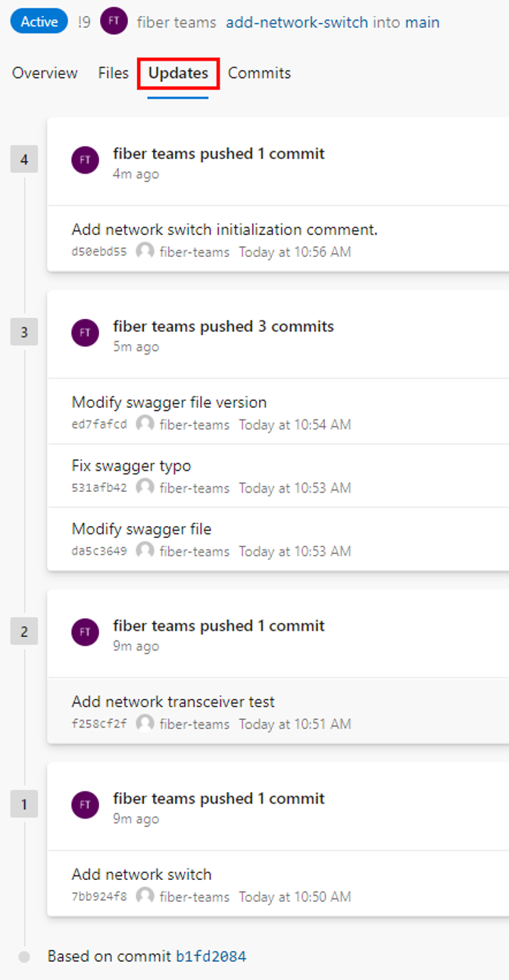Click FT avatar on update 1 card
The width and height of the screenshot is (509, 980).
click(x=85, y=805)
